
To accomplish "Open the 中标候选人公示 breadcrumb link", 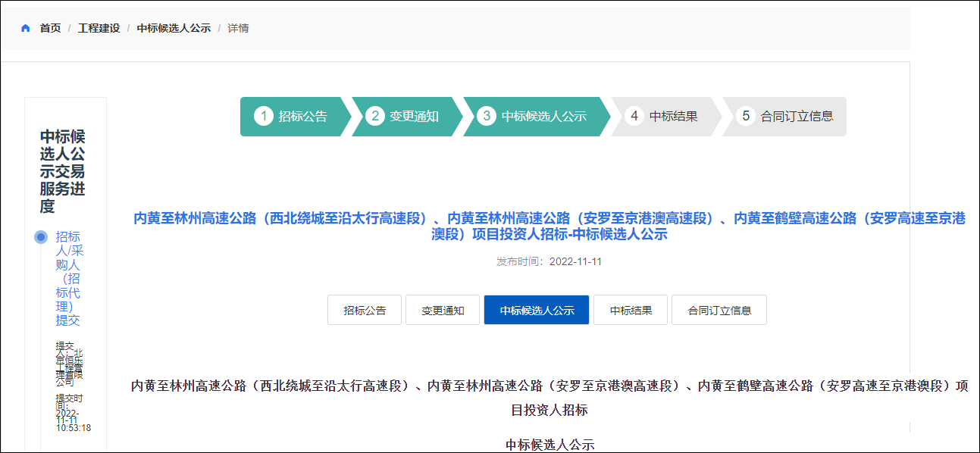I will 174,28.
